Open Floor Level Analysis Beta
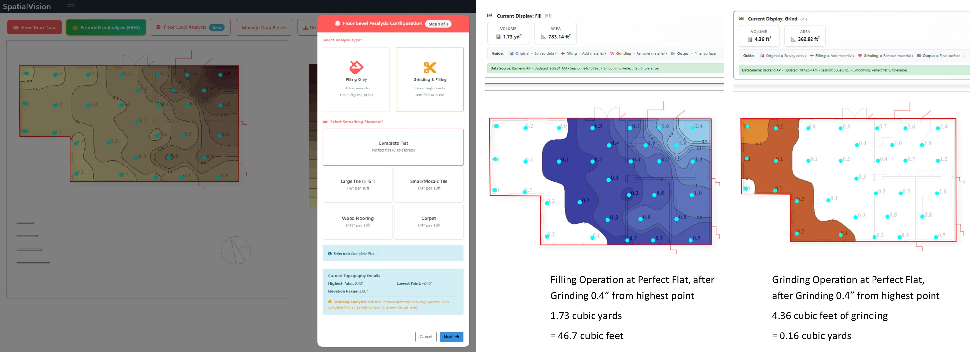This screenshot has width=980, height=352. click(190, 27)
